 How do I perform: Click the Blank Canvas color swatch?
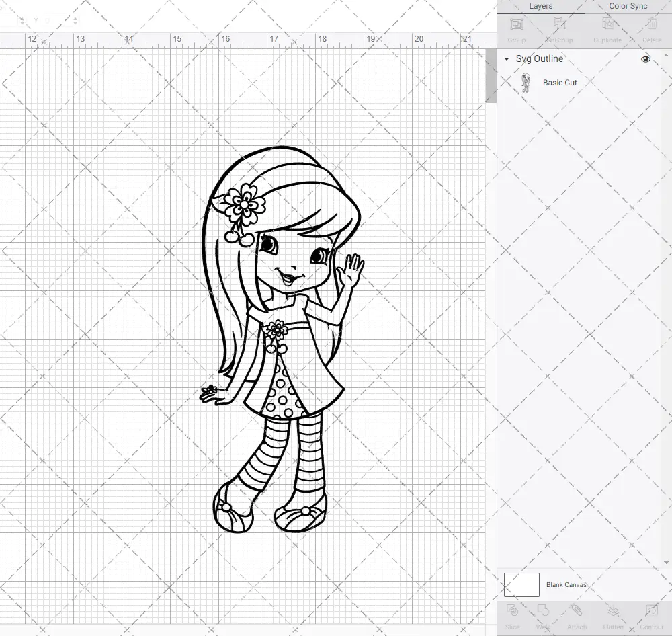521,584
